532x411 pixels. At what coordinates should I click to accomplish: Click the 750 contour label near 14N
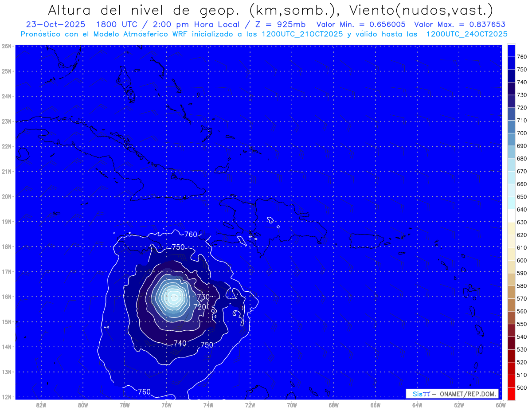pos(207,344)
